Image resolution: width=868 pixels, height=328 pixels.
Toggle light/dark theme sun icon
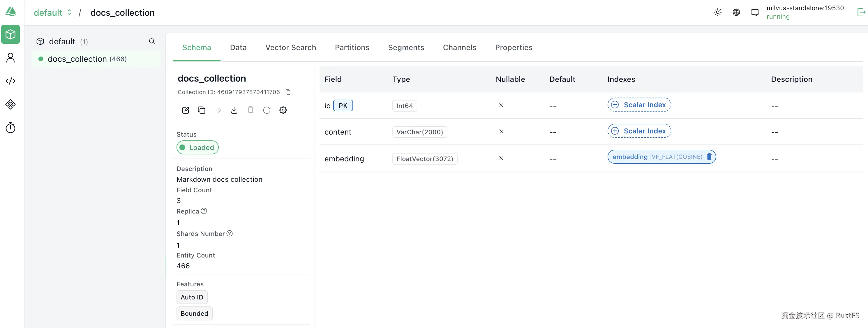coord(717,13)
